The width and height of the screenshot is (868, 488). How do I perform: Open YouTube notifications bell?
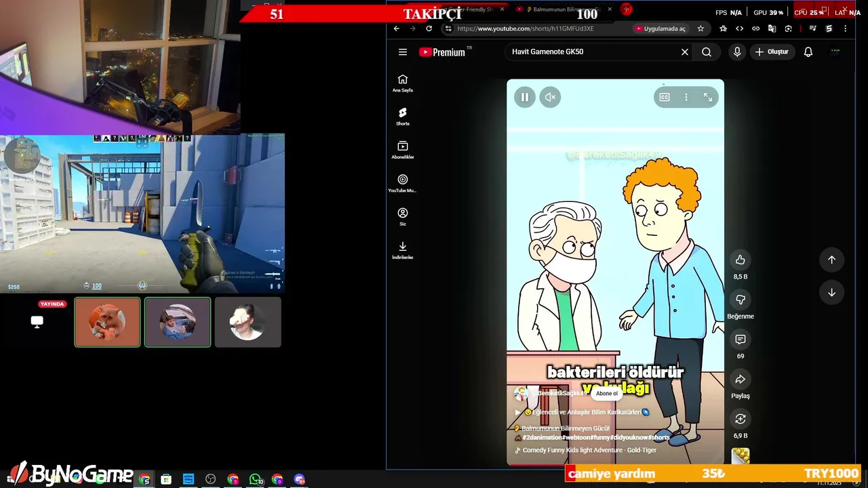[x=808, y=52]
